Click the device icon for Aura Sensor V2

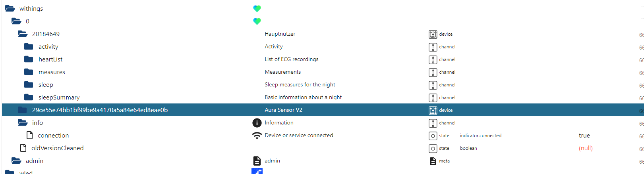433,110
